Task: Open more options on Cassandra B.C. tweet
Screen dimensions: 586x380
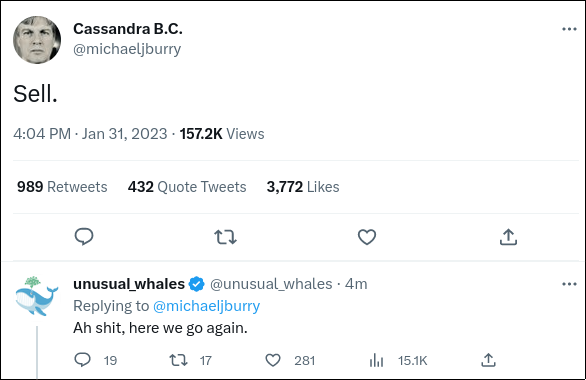Action: point(569,29)
